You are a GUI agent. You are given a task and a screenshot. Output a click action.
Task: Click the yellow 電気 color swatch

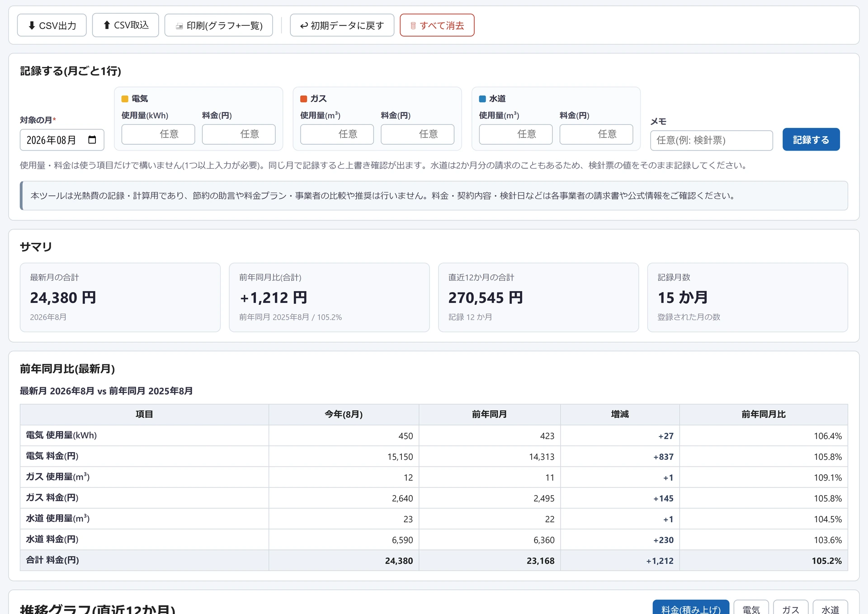[x=125, y=99]
